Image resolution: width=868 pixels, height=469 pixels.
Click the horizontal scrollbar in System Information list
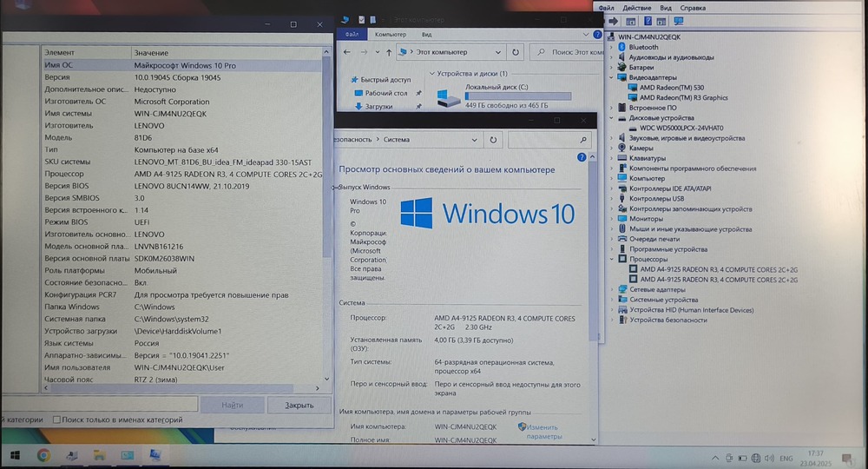(172, 388)
